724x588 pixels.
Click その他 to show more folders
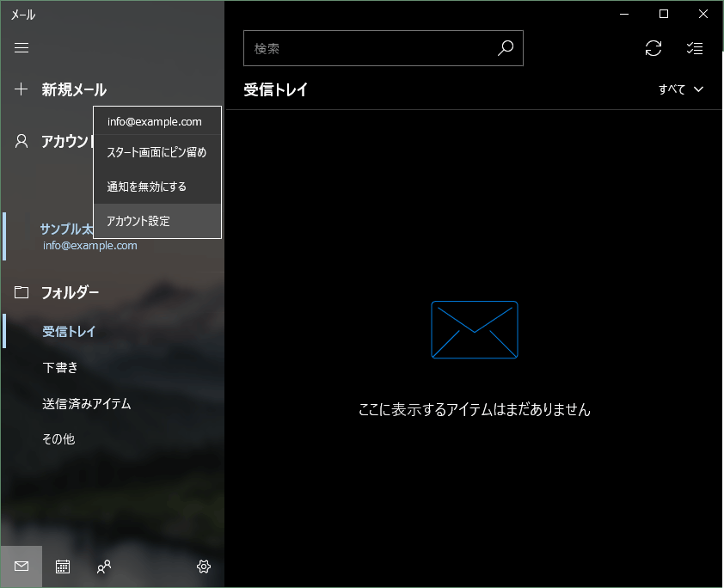(x=58, y=439)
